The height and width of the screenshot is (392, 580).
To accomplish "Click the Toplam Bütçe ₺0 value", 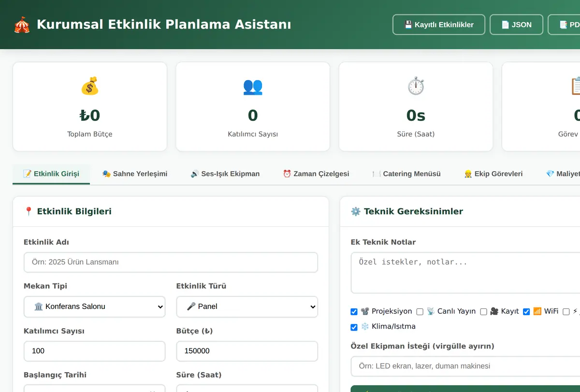I will pyautogui.click(x=90, y=116).
